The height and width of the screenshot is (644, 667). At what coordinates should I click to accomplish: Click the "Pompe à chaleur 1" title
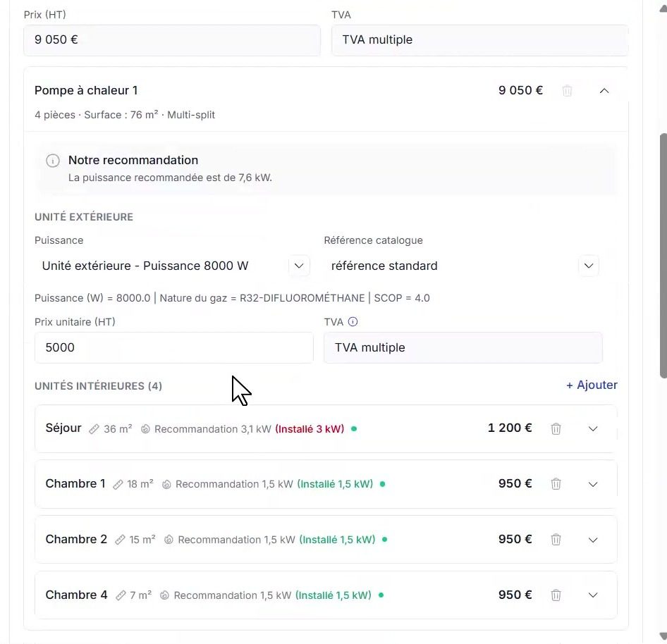click(86, 91)
